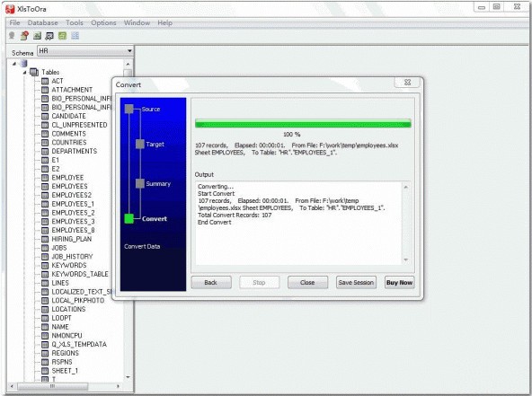
Task: Select the JOBS table row
Action: pyautogui.click(x=59, y=248)
